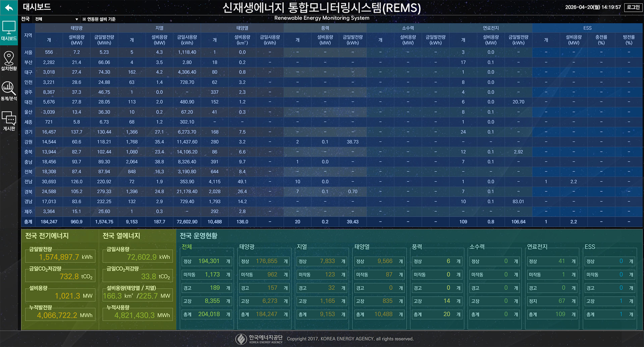Click the 부산 region row label
644x347 pixels.
click(x=28, y=62)
